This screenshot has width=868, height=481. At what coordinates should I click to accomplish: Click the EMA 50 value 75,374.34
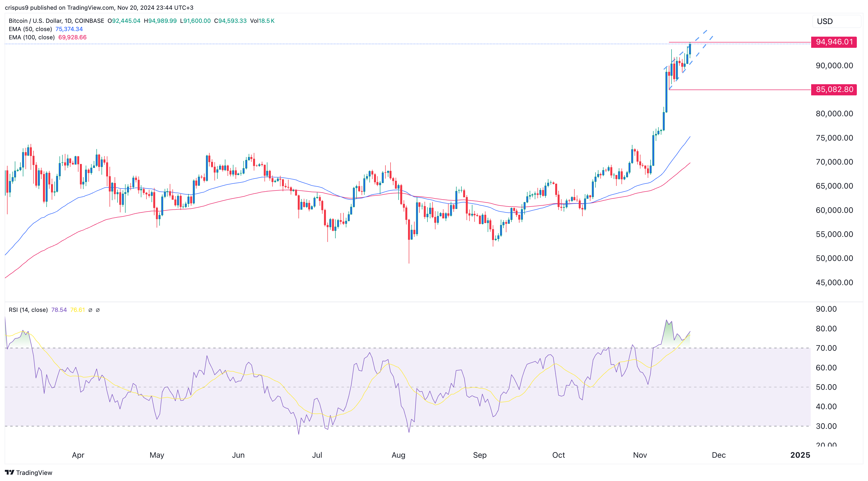[69, 29]
